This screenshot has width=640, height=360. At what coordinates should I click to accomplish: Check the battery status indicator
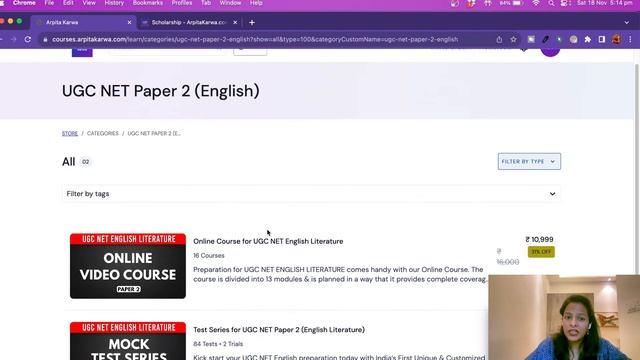[x=511, y=3]
